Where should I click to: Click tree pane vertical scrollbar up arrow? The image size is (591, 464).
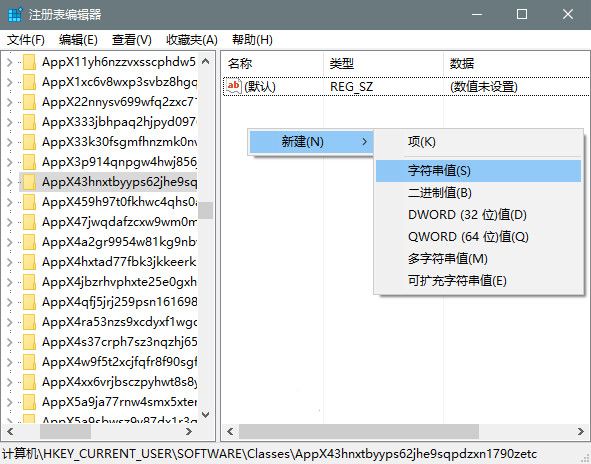point(205,61)
